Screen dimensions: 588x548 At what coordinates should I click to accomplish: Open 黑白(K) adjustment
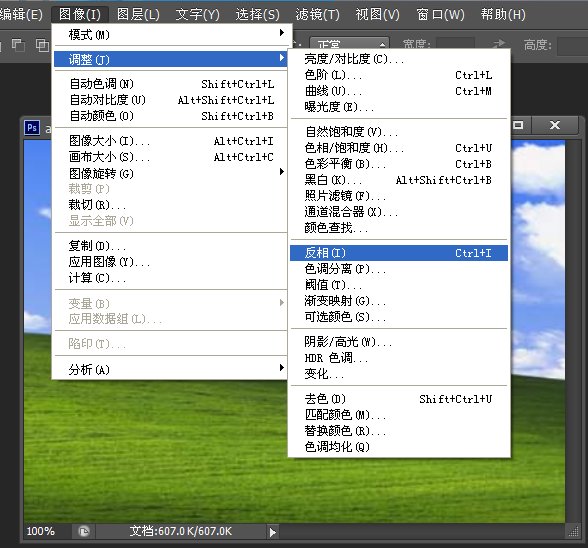[x=399, y=180]
